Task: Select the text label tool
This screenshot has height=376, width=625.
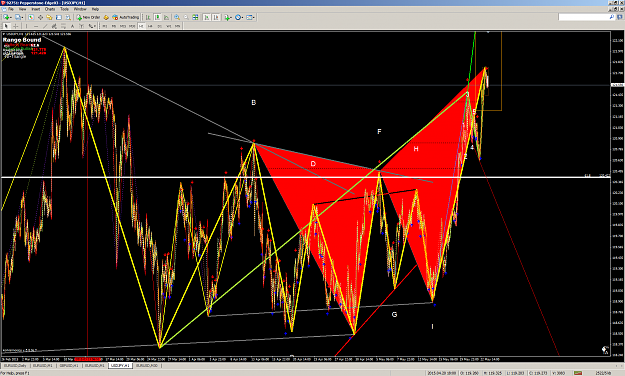Action: [81, 26]
